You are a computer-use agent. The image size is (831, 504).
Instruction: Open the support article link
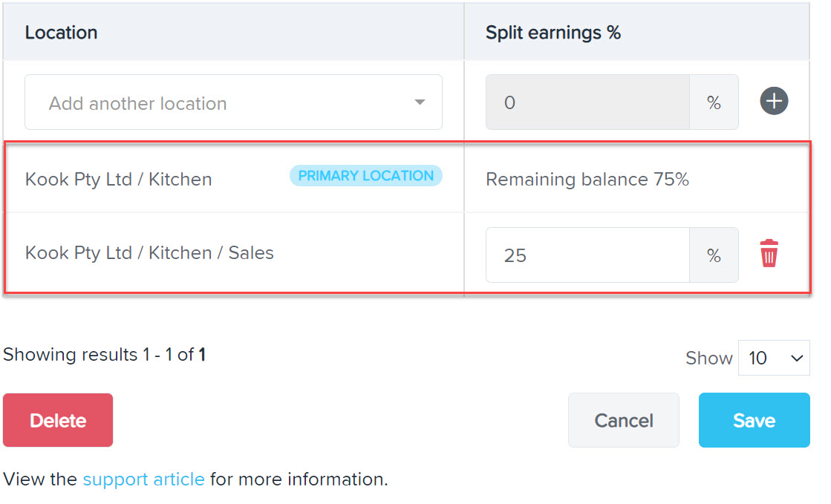tap(143, 479)
